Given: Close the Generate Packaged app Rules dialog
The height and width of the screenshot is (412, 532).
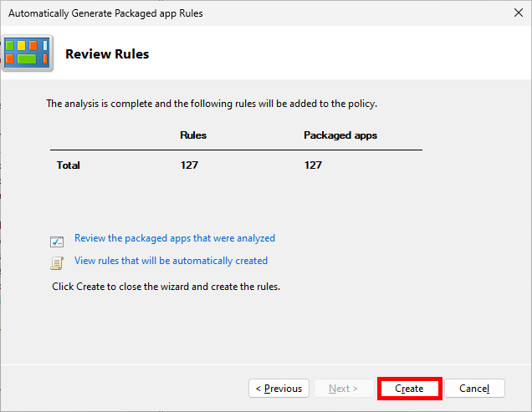Looking at the screenshot, I should pos(518,13).
